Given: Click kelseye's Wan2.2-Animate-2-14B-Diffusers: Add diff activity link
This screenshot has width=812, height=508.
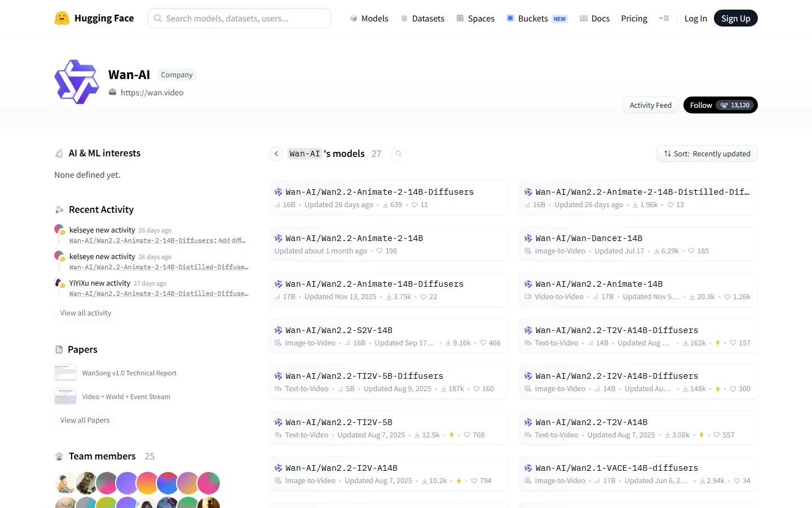Looking at the screenshot, I should (x=157, y=240).
